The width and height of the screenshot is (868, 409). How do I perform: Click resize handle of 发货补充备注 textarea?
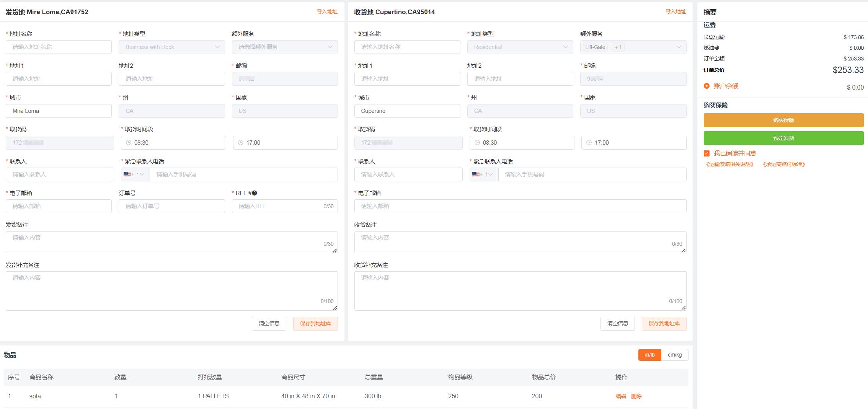tap(335, 308)
